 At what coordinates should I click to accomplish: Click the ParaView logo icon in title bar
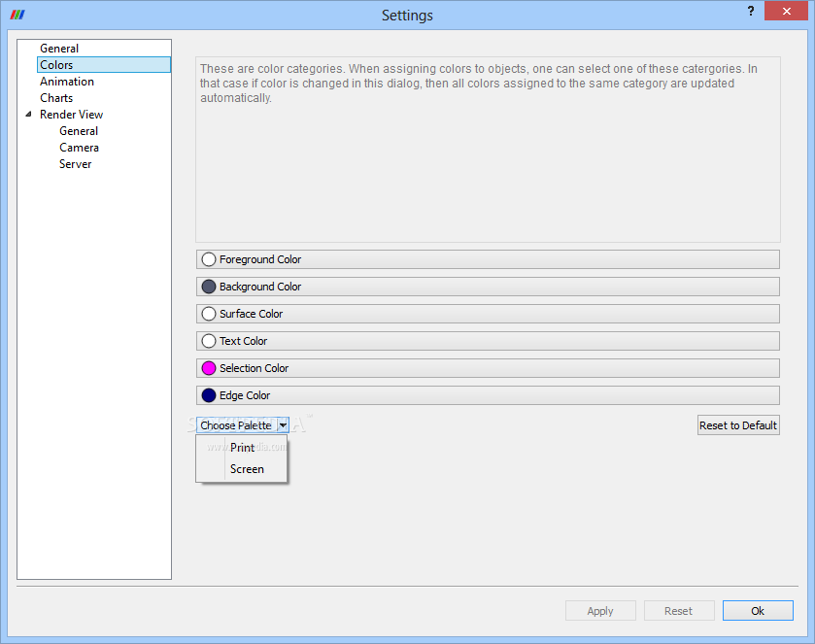(17, 15)
